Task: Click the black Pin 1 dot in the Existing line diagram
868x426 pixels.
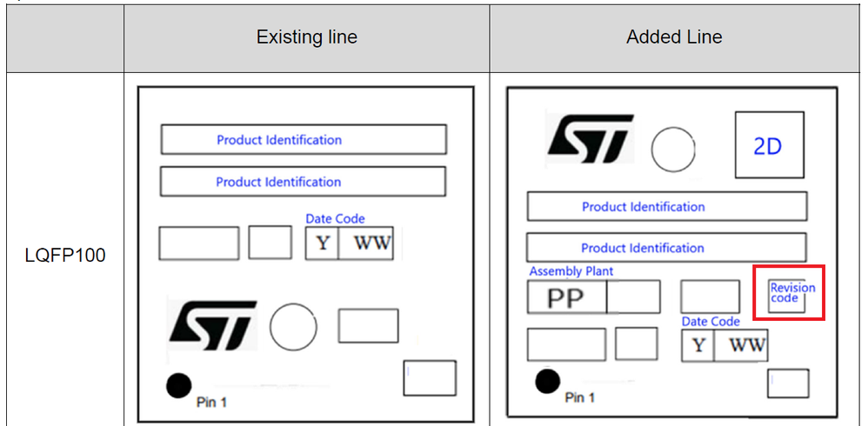Action: 179,386
